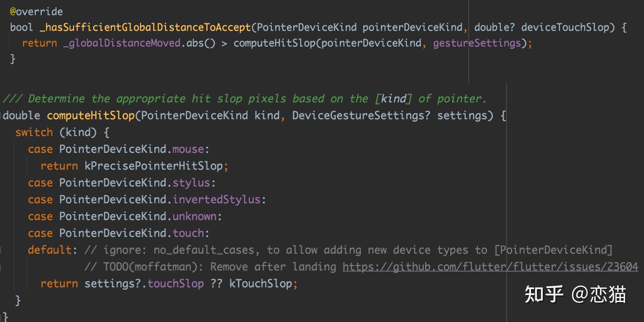Click the 知乎 @恋猫 watermark
Screen dimensions: 644x322
[x=575, y=294]
